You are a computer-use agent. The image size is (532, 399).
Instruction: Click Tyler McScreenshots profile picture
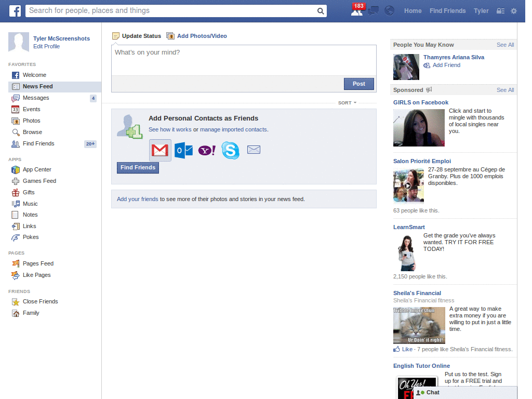pyautogui.click(x=19, y=43)
